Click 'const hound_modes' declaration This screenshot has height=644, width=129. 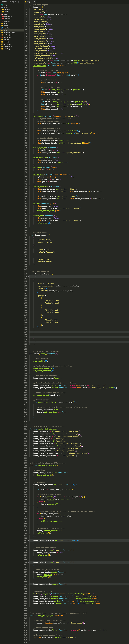[x=38, y=235]
